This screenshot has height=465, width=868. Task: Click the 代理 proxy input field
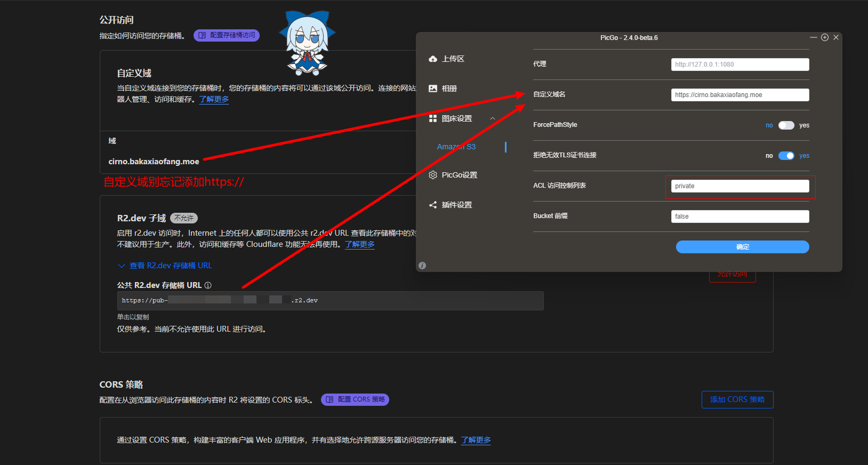(x=740, y=65)
